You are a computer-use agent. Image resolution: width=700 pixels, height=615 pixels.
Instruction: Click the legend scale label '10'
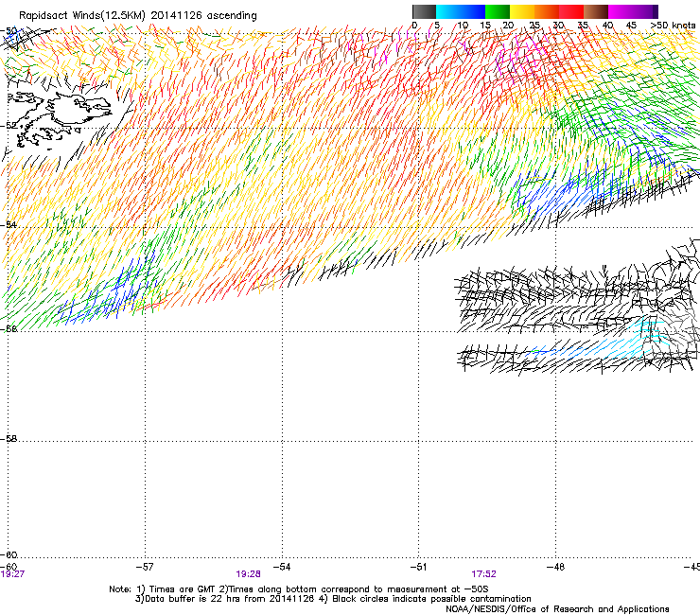(463, 26)
